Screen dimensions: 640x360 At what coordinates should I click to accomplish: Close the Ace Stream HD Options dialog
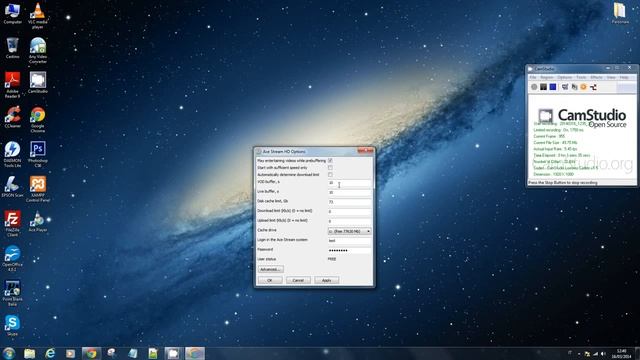pos(366,151)
